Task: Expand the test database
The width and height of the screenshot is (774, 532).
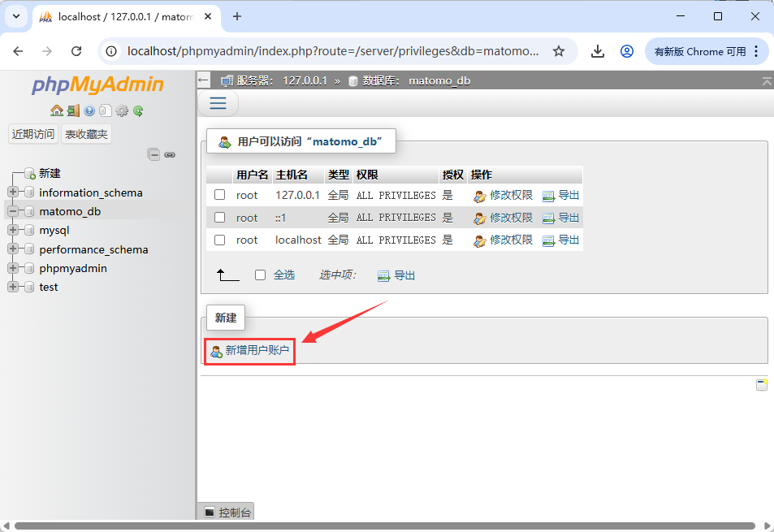Action: (x=13, y=287)
